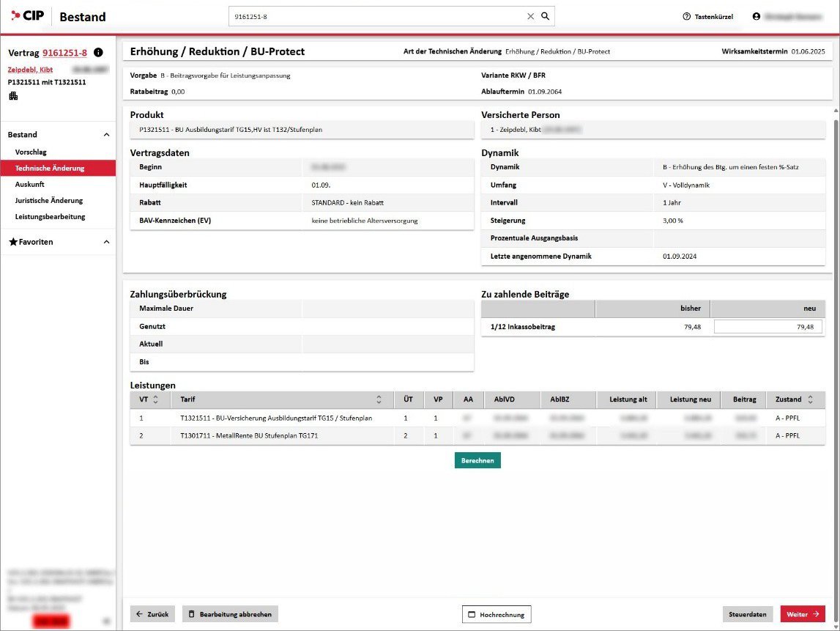Sort the table by the VT column
840x631 pixels.
click(x=156, y=400)
